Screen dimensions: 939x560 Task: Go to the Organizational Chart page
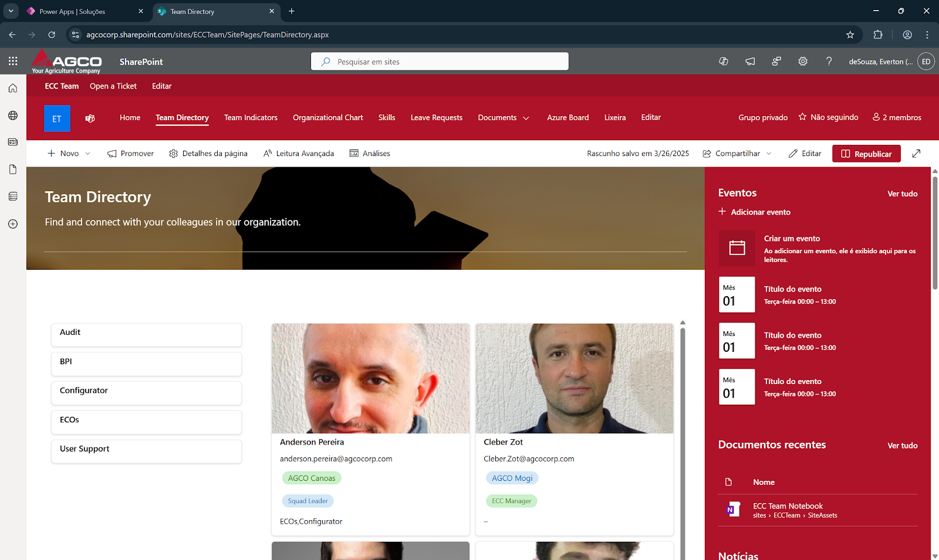point(328,117)
